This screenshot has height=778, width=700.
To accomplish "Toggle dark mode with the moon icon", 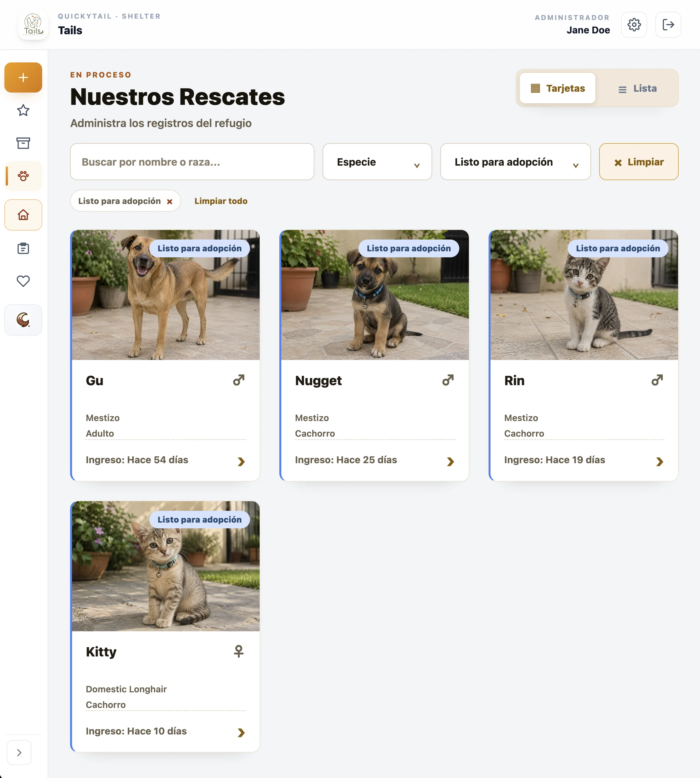I will 23,320.
